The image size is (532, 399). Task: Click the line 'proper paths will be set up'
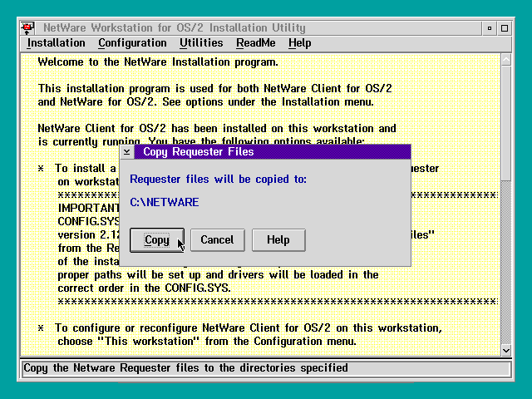pos(218,275)
